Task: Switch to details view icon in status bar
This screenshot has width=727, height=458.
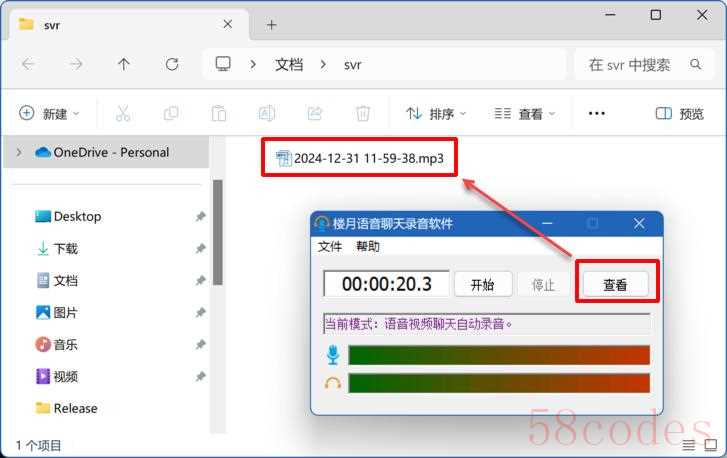Action: [x=689, y=445]
